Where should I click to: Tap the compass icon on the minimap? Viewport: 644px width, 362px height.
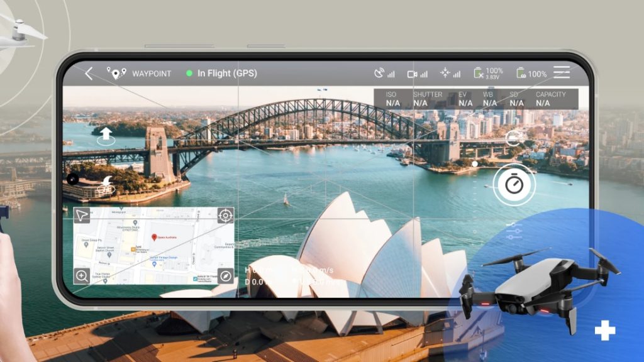pyautogui.click(x=226, y=275)
